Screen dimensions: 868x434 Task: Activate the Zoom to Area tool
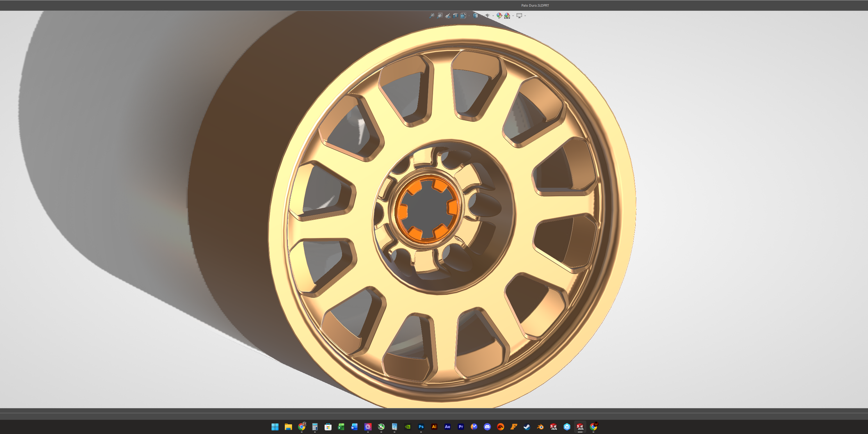click(440, 16)
